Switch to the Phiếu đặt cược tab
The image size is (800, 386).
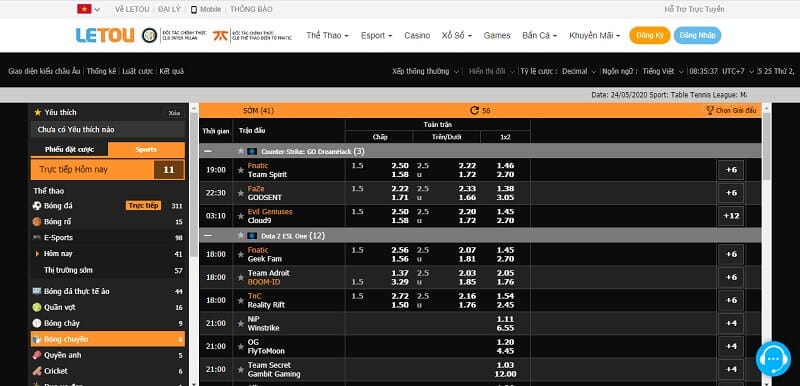(69, 149)
